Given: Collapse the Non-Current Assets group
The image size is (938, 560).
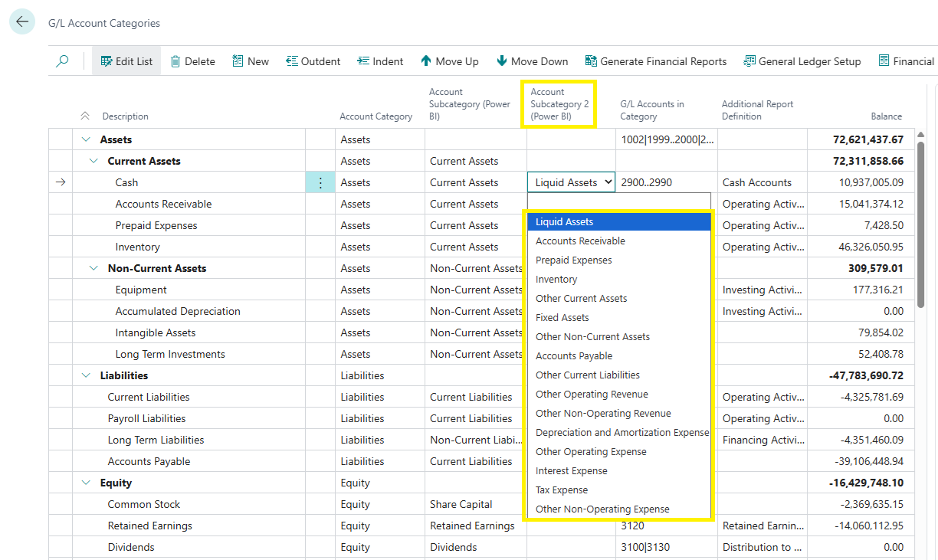Looking at the screenshot, I should (93, 268).
